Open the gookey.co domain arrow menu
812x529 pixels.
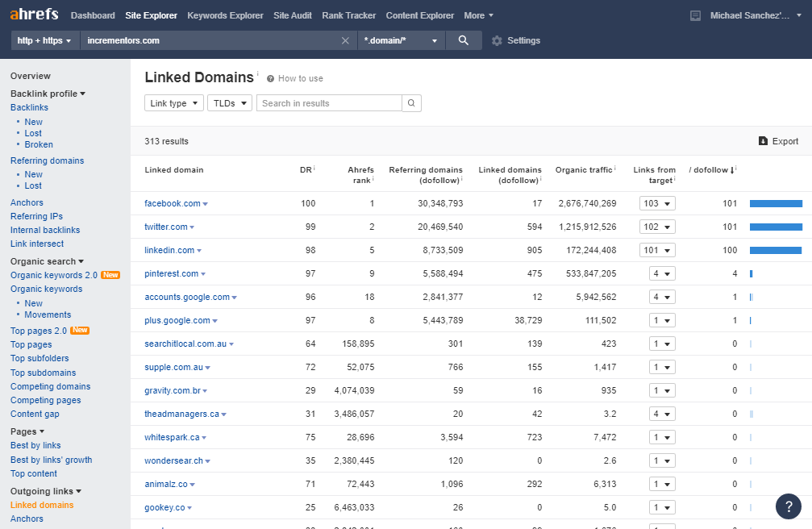point(189,508)
